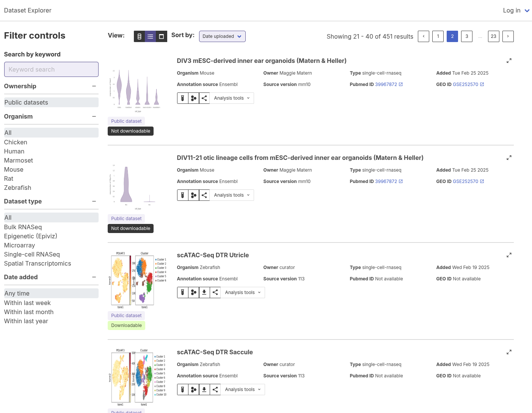
Task: Click the cluster icon for DIV11-21 otic lineage dataset
Action: (x=193, y=195)
